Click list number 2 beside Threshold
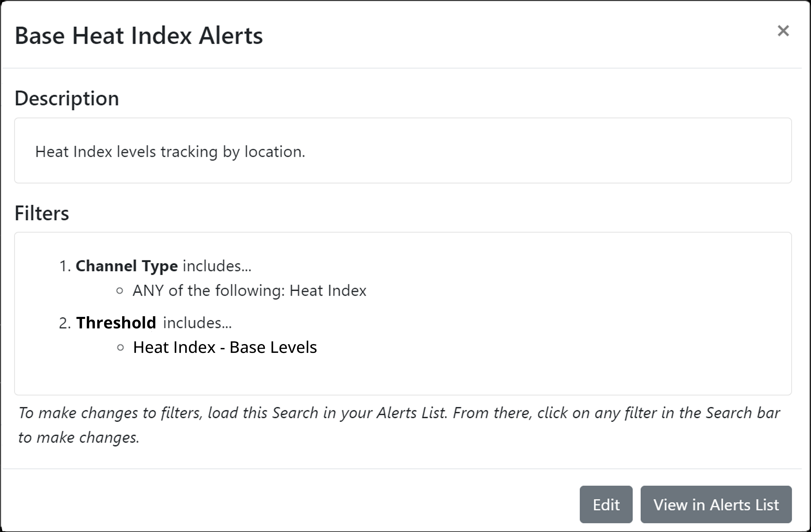811x532 pixels. tap(64, 323)
